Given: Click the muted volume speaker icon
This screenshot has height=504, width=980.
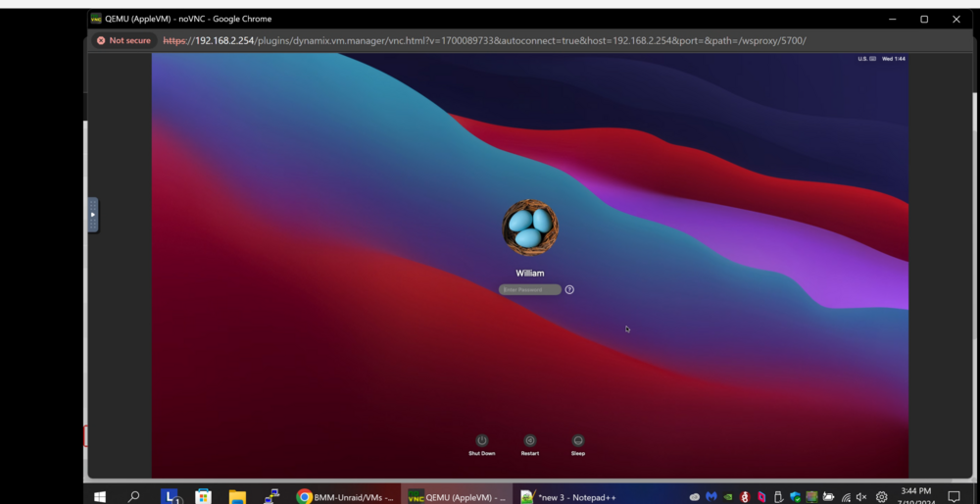Looking at the screenshot, I should [x=861, y=498].
